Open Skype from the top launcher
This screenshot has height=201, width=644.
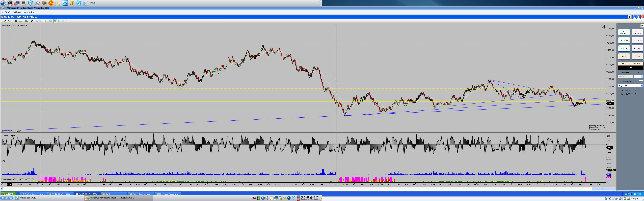click(x=79, y=3)
